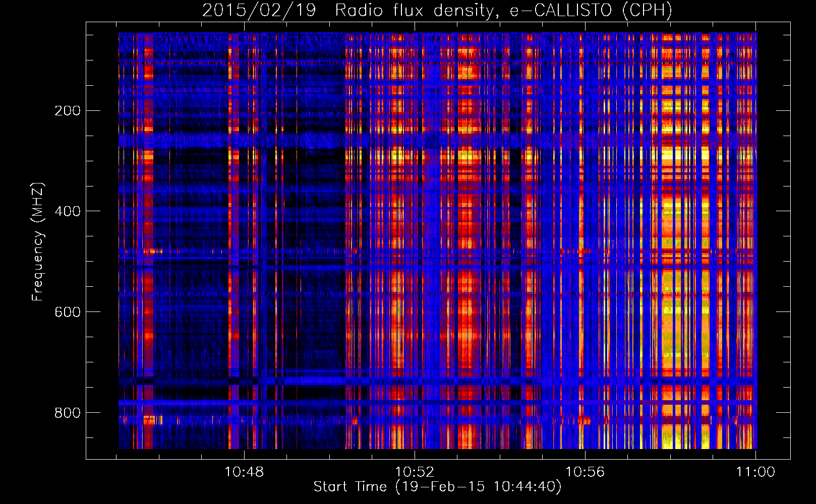Click the 10:48 time tick label
Screen dimensions: 816x504
[244, 472]
